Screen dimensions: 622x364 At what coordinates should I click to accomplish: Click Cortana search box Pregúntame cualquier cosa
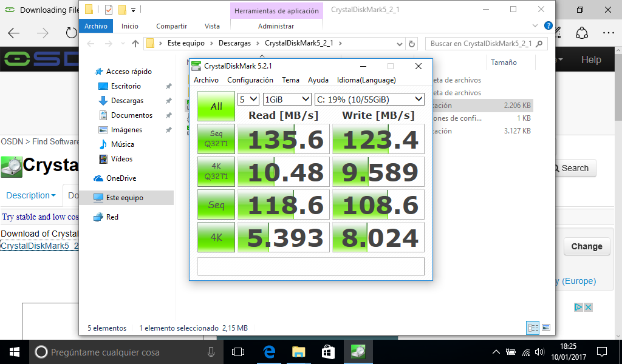125,352
